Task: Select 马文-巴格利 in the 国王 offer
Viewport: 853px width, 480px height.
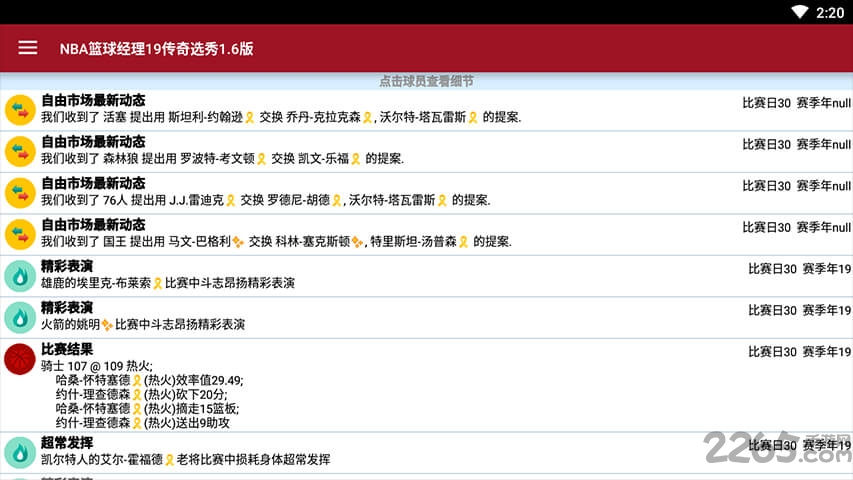Action: click(200, 242)
